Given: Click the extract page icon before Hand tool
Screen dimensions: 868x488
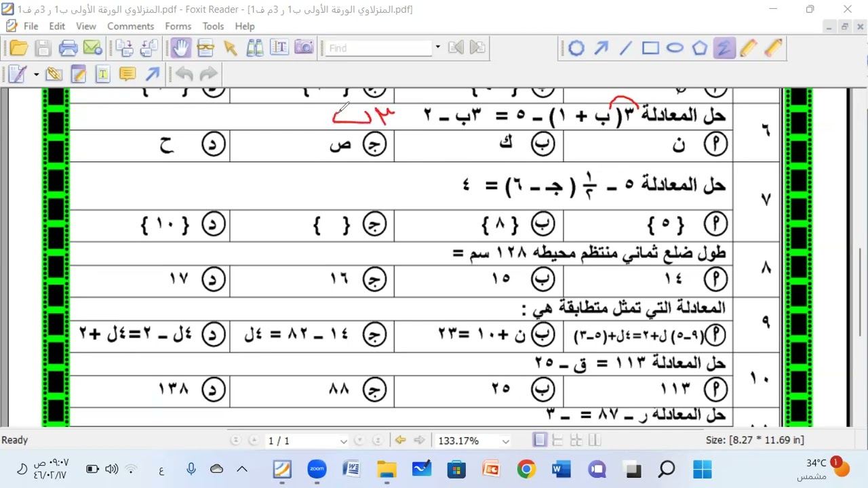Looking at the screenshot, I should coord(149,48).
